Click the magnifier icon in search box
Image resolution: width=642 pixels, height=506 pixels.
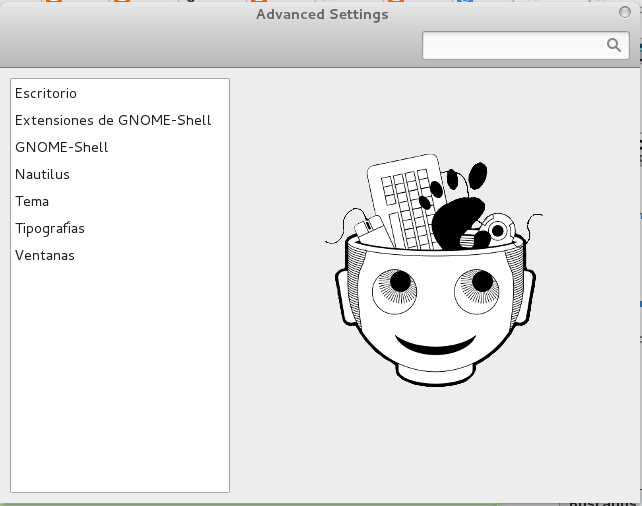click(x=614, y=45)
